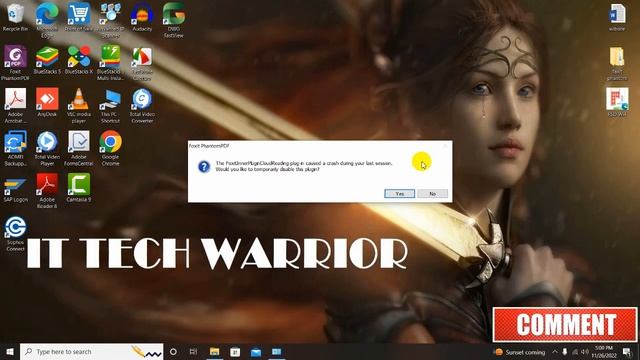This screenshot has width=640, height=360.
Task: Click Yes in the Foxit PhantomPDF dialog
Action: tap(399, 193)
